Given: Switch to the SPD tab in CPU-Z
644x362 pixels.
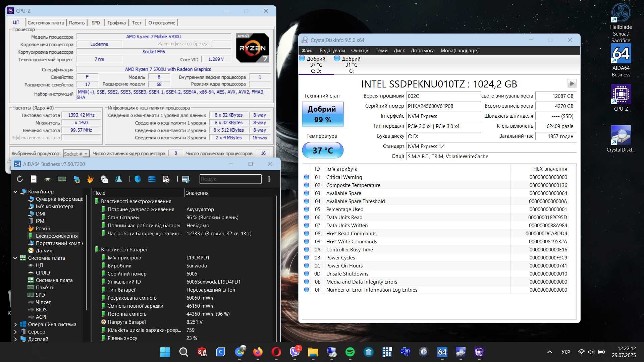Looking at the screenshot, I should tap(96, 23).
